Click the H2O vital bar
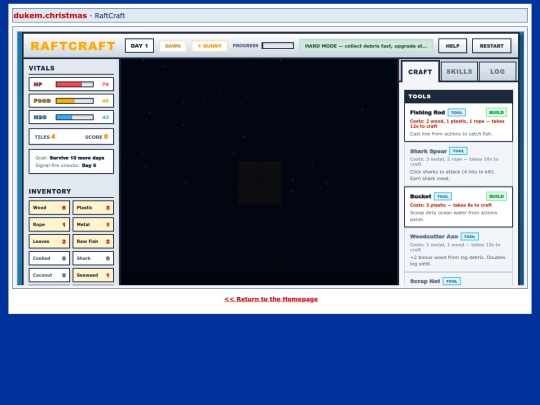 (x=75, y=117)
